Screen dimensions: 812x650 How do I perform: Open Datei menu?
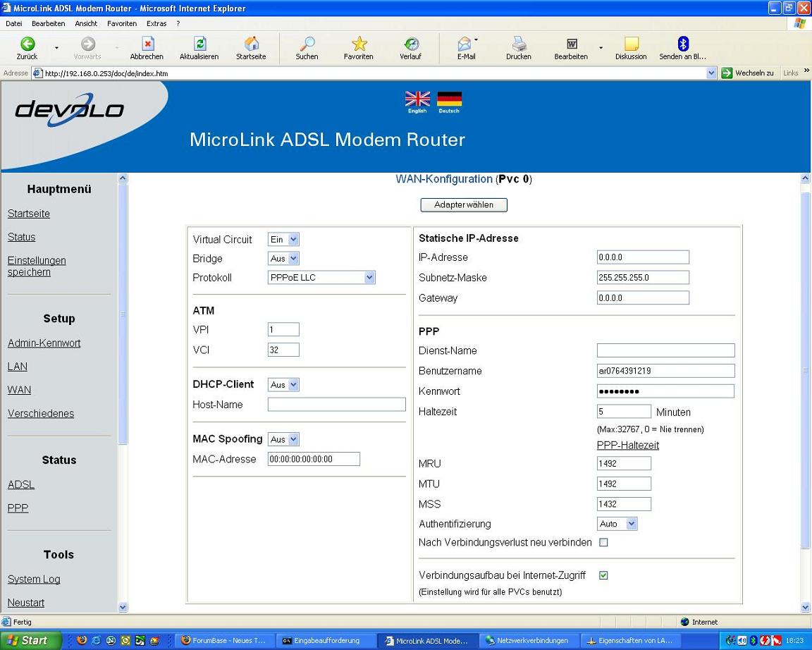click(13, 23)
